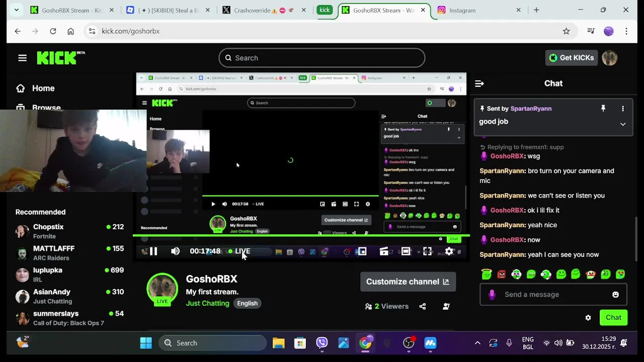Open chat settings gear
The height and width of the screenshot is (362, 644).
588,318
